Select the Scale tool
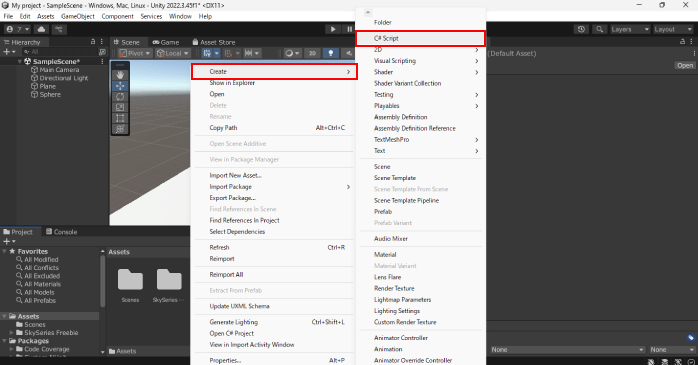The width and height of the screenshot is (698, 365). click(120, 107)
